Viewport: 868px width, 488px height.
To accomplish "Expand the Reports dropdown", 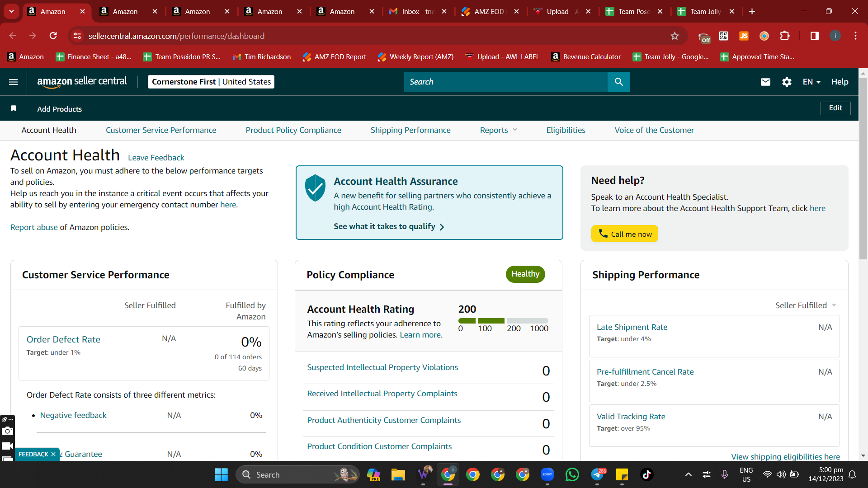I will pos(498,130).
